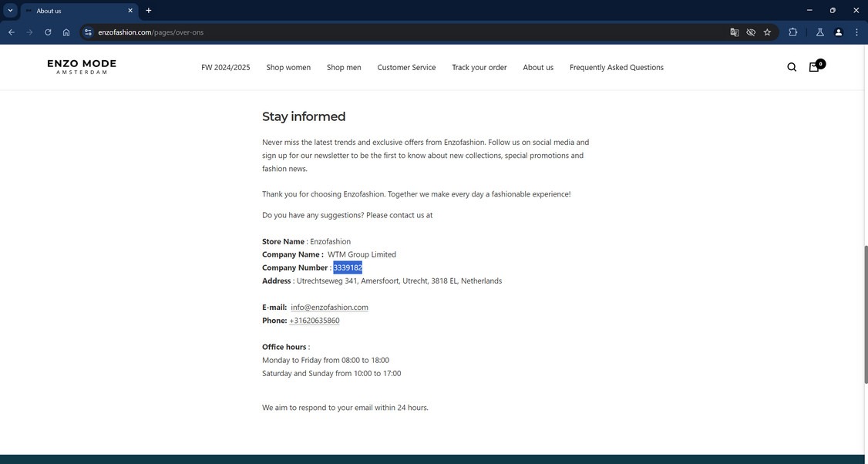The image size is (868, 464).
Task: Email info@enzofashion.com link
Action: [x=329, y=307]
